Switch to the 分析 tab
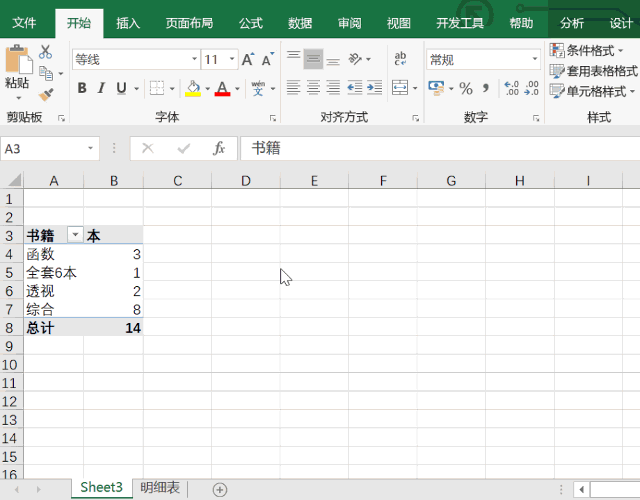 [x=572, y=23]
